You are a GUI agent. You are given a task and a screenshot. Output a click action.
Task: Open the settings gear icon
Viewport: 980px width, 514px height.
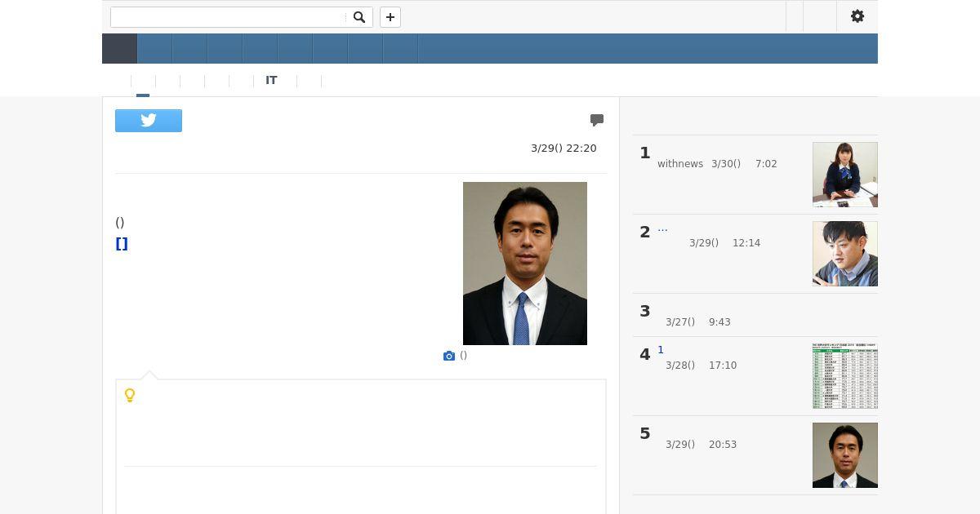857,16
